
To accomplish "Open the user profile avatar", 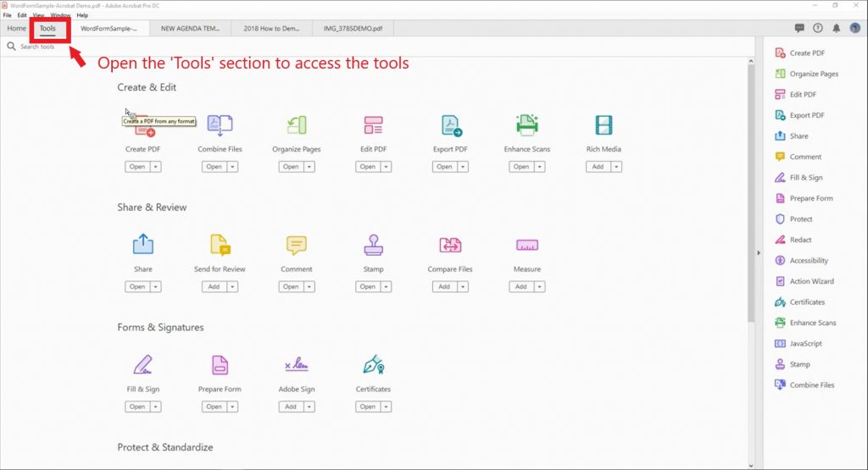I will click(855, 28).
